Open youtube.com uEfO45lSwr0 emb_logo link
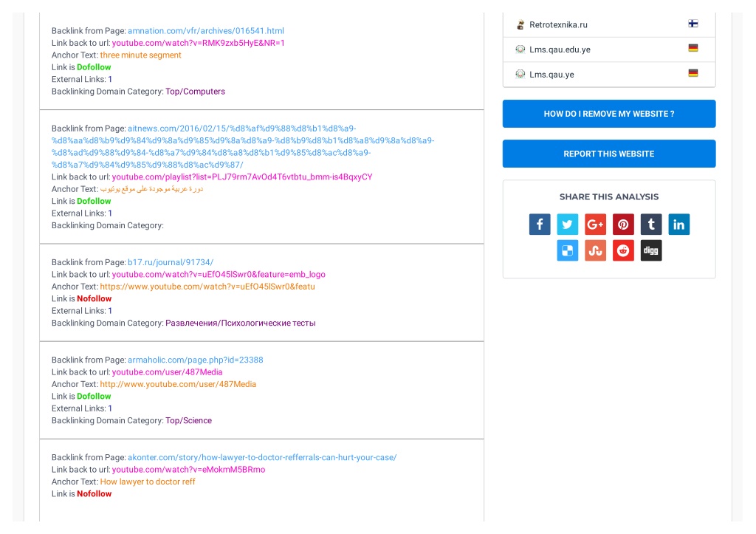756x534 pixels. (x=219, y=275)
